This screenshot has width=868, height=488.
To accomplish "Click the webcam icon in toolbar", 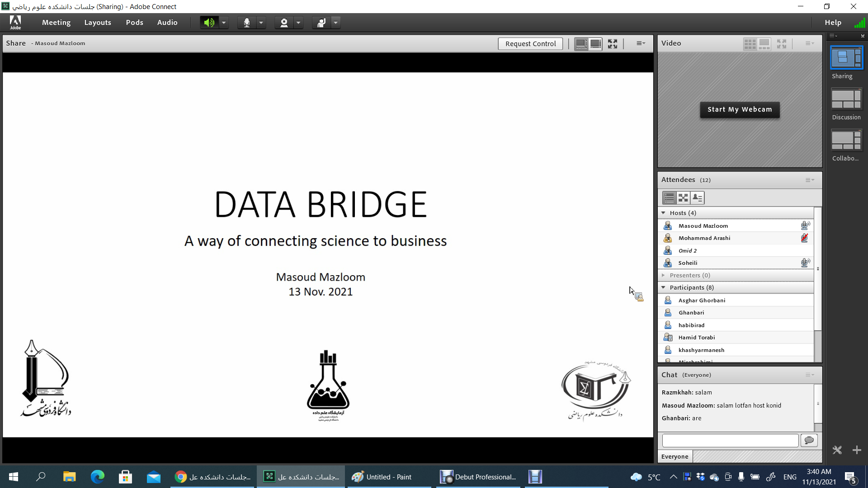I will 284,23.
